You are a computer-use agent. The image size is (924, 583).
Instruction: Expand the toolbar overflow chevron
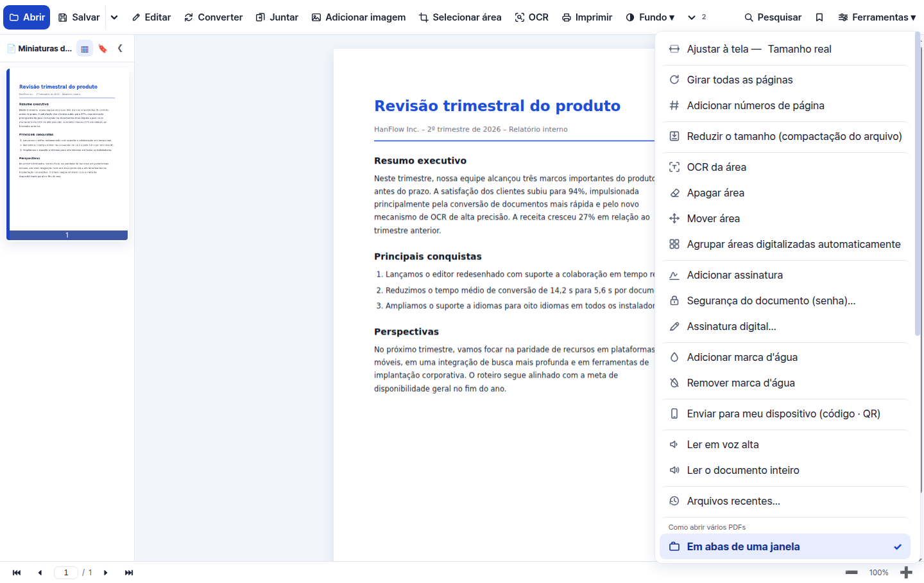(x=692, y=17)
